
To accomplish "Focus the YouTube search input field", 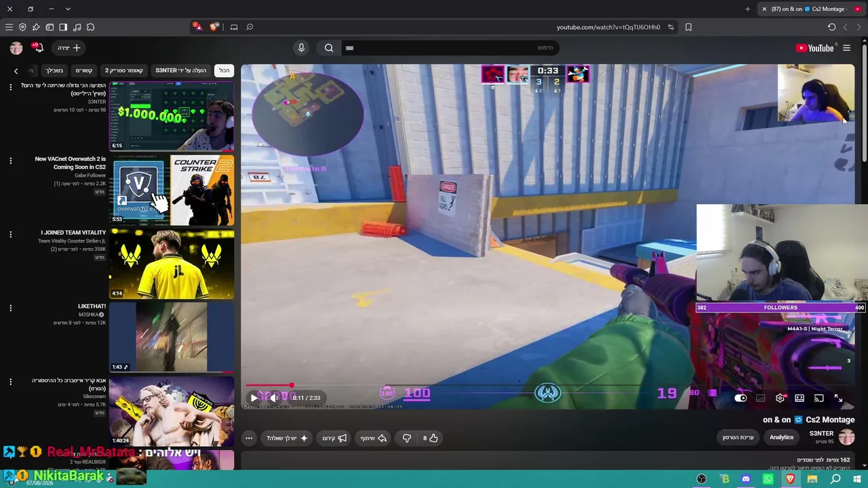I will point(451,47).
